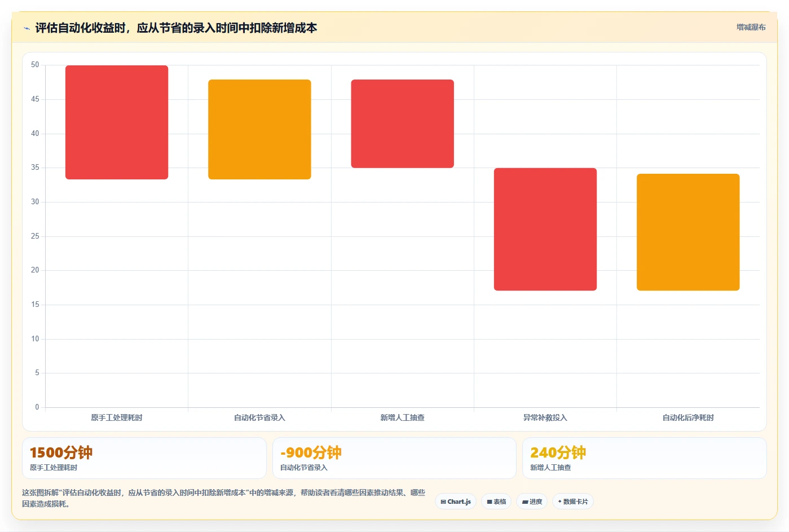Viewport: 789px width, 532px height.
Task: Click the red 原手工处理耗时 bar
Action: (x=117, y=122)
